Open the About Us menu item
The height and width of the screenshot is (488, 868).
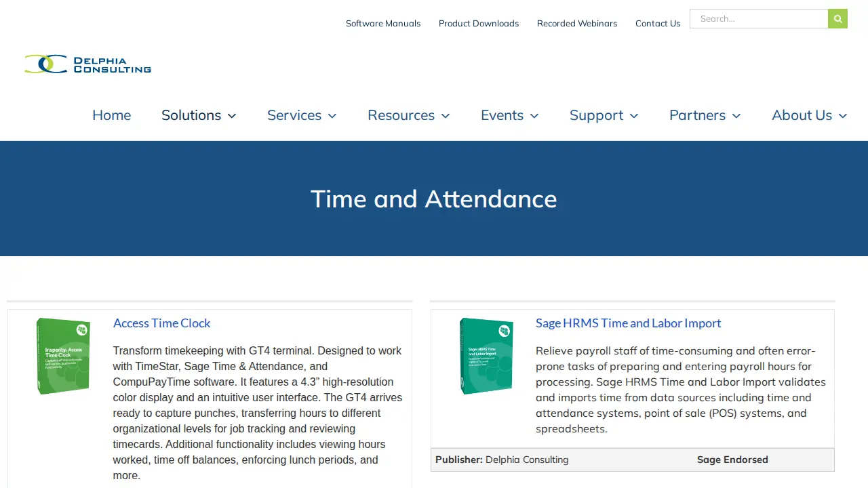(x=802, y=115)
